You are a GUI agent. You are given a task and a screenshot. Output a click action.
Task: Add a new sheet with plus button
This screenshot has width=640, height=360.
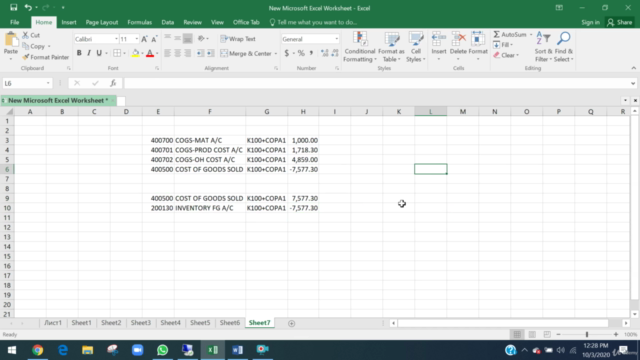click(291, 323)
